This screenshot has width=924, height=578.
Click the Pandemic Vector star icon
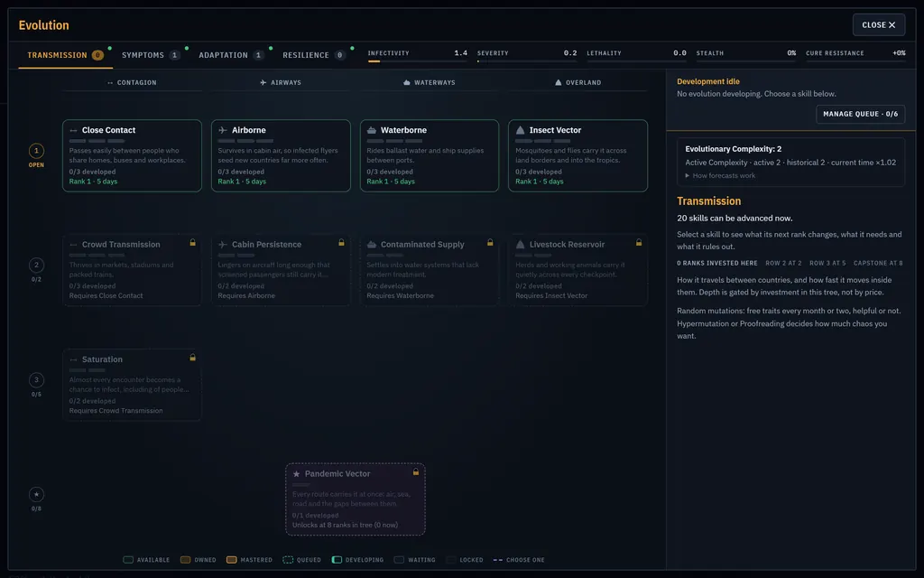(296, 473)
